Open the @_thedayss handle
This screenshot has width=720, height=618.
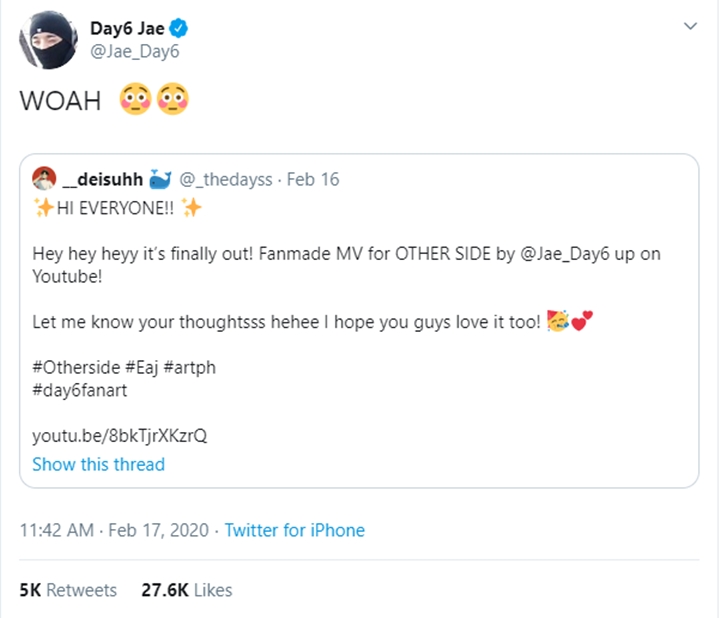point(226,180)
